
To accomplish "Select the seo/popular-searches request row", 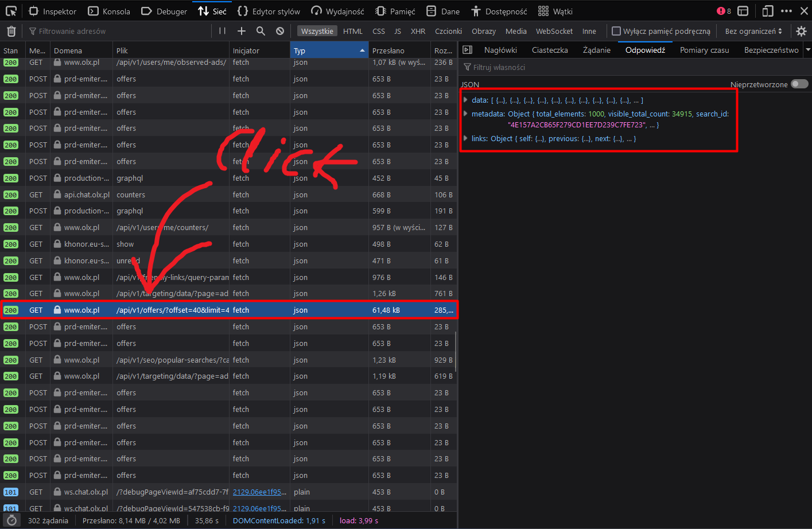I will 229,360.
